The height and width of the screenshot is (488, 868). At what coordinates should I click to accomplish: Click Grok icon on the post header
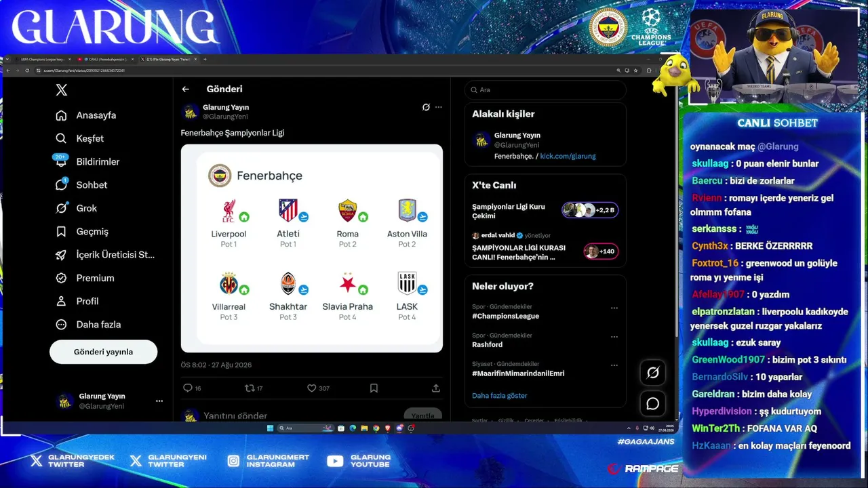[426, 107]
